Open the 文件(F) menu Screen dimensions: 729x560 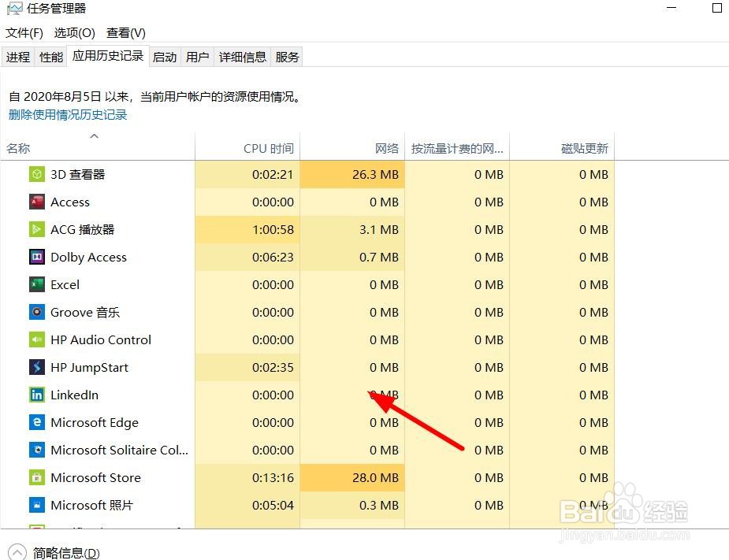pos(24,33)
